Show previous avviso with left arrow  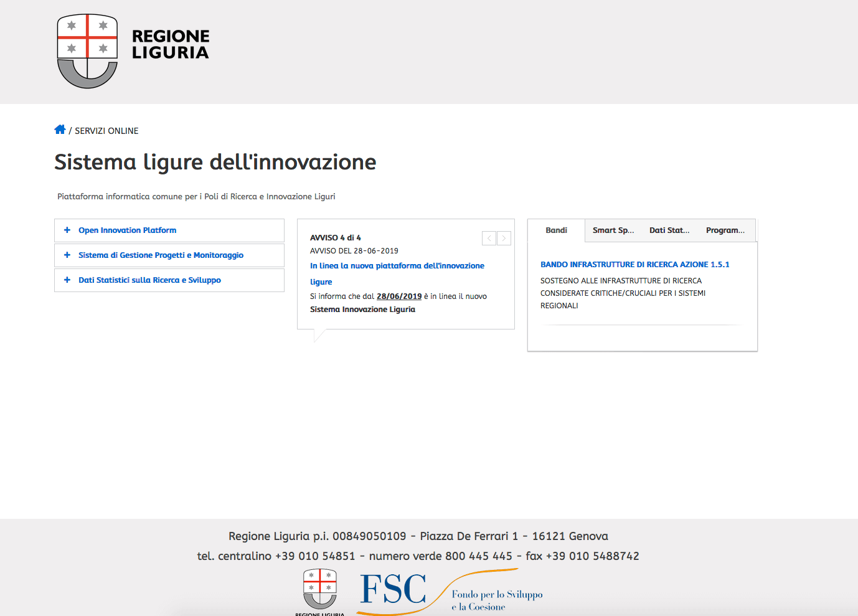[x=489, y=238]
